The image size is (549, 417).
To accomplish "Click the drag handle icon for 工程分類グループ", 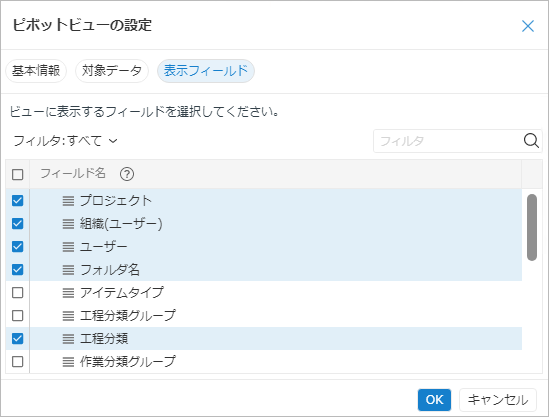I will tap(68, 316).
